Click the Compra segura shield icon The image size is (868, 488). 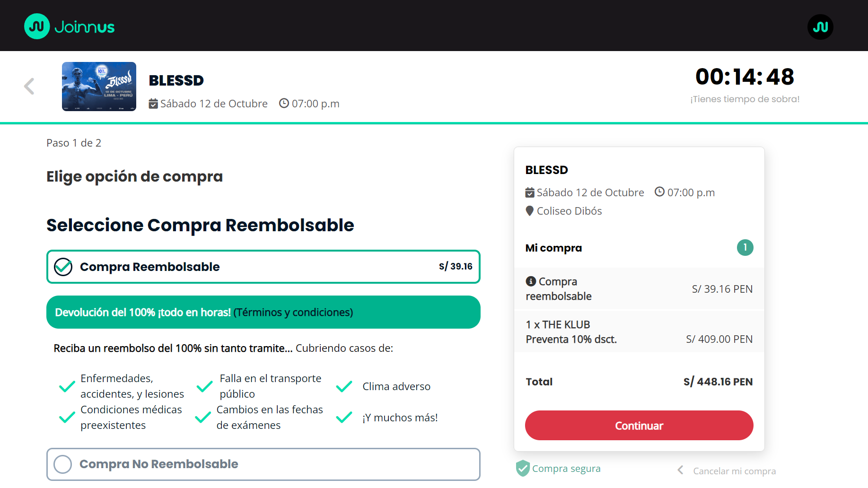tap(522, 468)
